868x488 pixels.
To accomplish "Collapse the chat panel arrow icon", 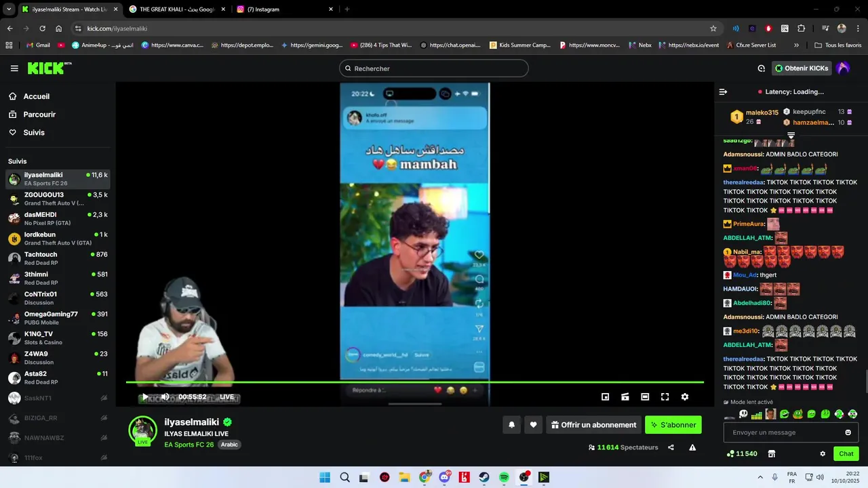I will pyautogui.click(x=723, y=91).
